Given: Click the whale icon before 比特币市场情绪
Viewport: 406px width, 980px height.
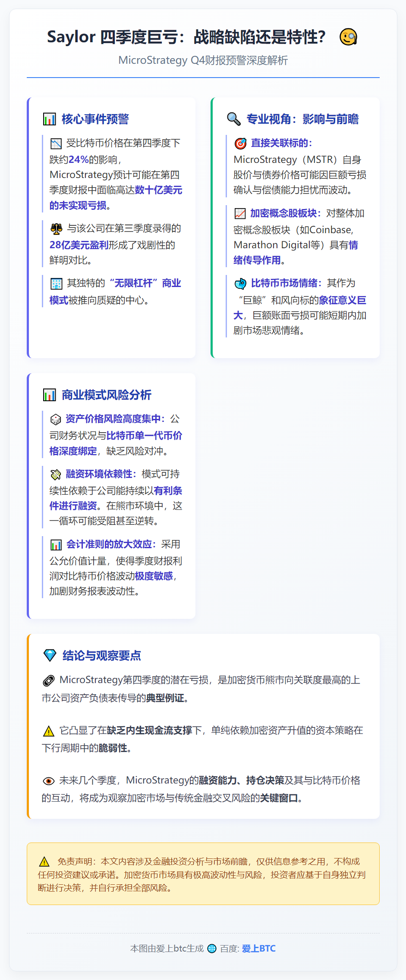Looking at the screenshot, I should (x=240, y=284).
